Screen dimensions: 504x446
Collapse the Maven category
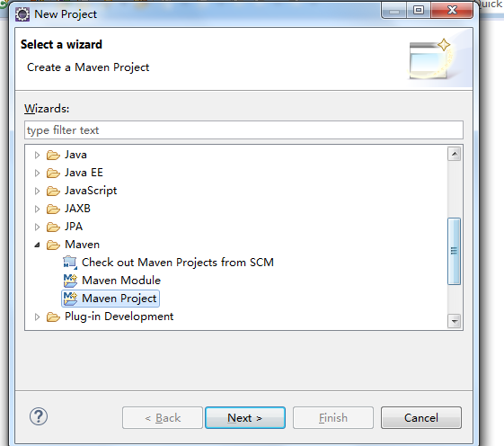pyautogui.click(x=38, y=245)
